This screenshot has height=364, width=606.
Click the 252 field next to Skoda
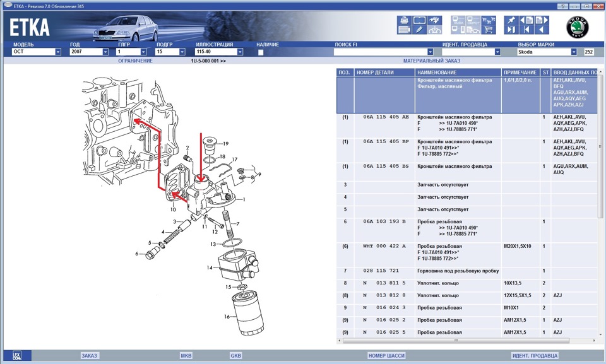tap(588, 52)
